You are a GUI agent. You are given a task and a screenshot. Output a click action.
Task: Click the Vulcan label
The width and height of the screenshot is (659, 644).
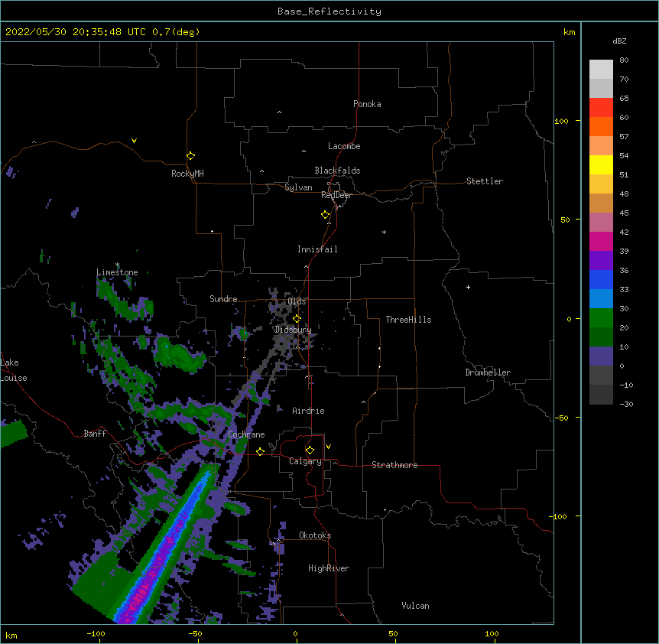tap(415, 606)
